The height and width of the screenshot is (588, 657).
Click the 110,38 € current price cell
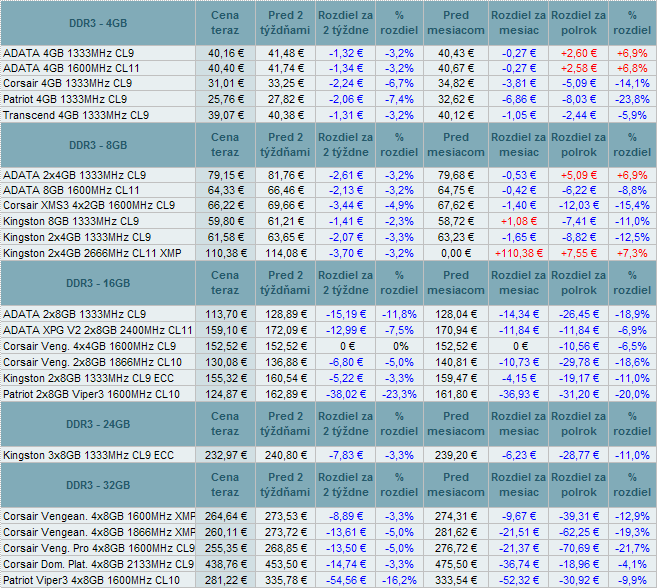pos(226,253)
